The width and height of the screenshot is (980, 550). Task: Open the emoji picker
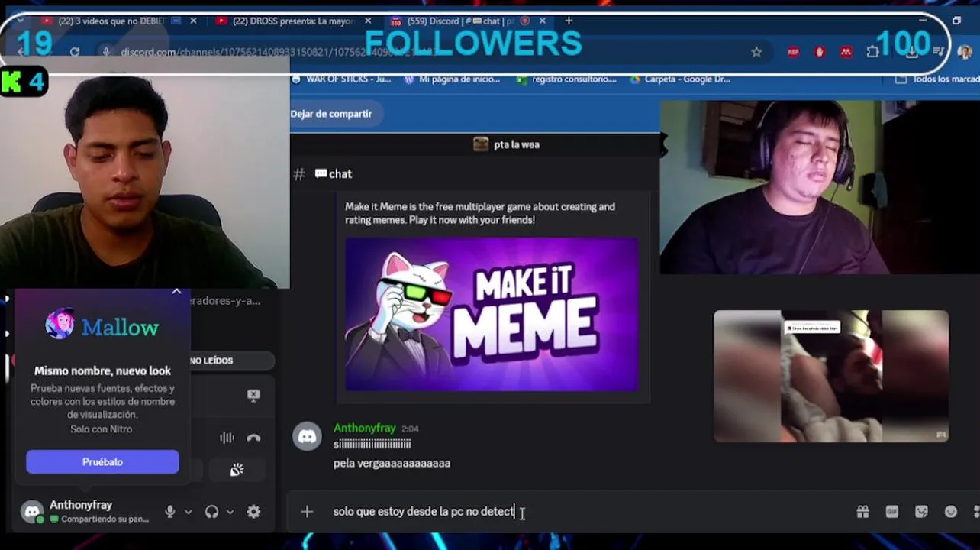coord(950,512)
